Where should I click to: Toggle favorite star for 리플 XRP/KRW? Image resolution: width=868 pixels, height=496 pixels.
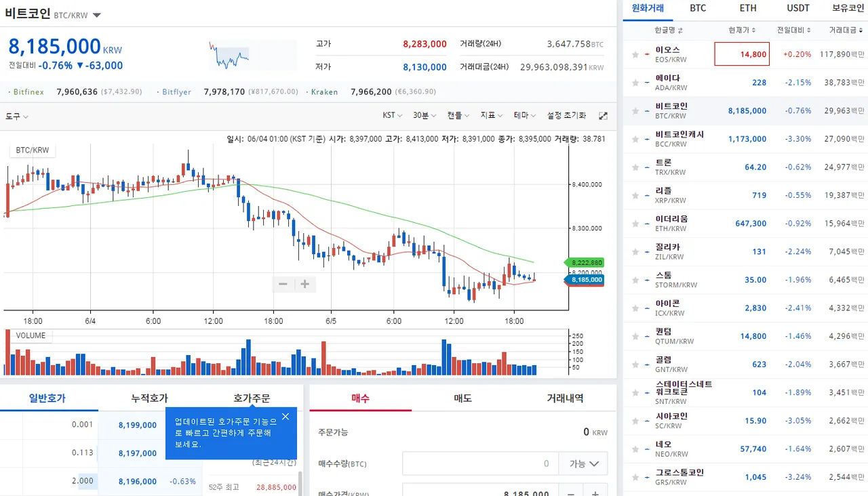point(635,195)
